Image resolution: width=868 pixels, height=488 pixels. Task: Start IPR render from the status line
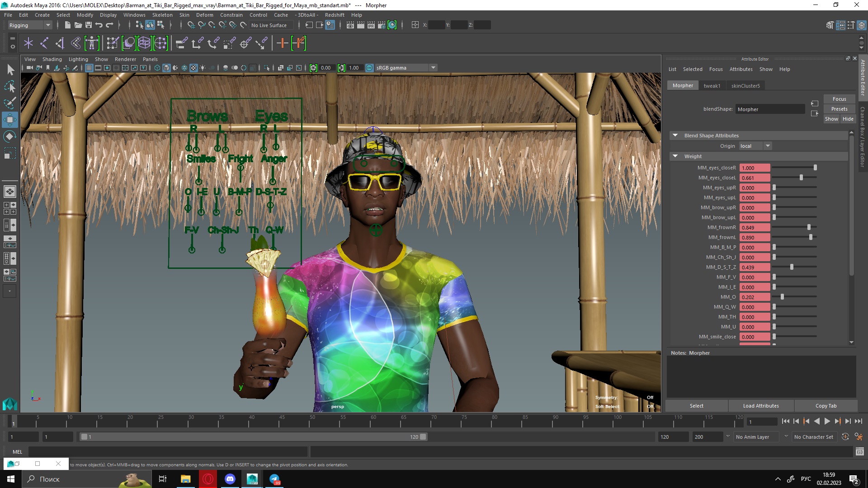click(371, 25)
